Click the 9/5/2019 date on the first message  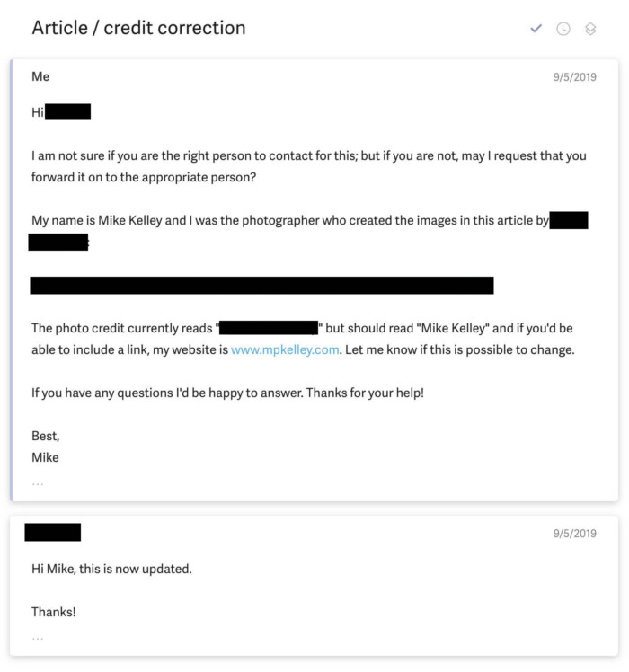coord(574,78)
